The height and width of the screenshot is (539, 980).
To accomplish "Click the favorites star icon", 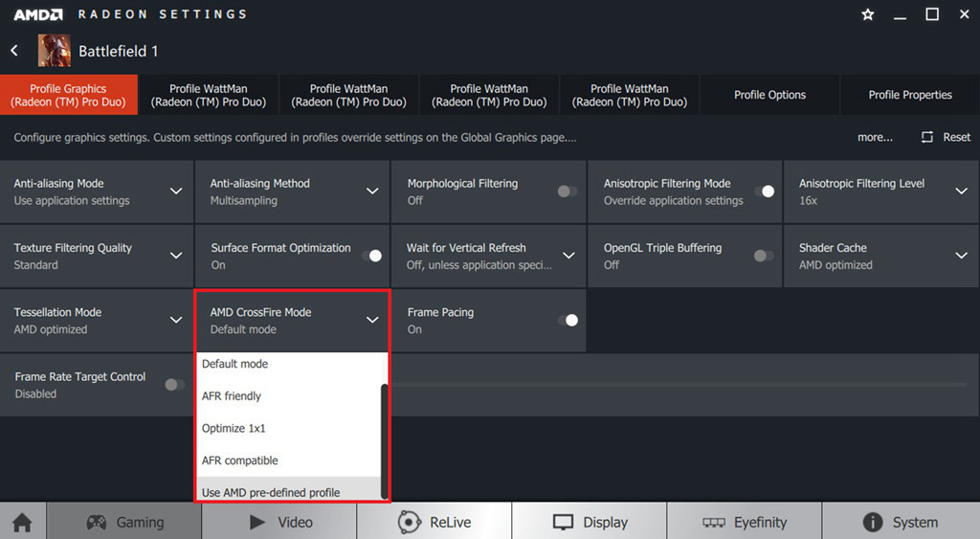I will [867, 14].
